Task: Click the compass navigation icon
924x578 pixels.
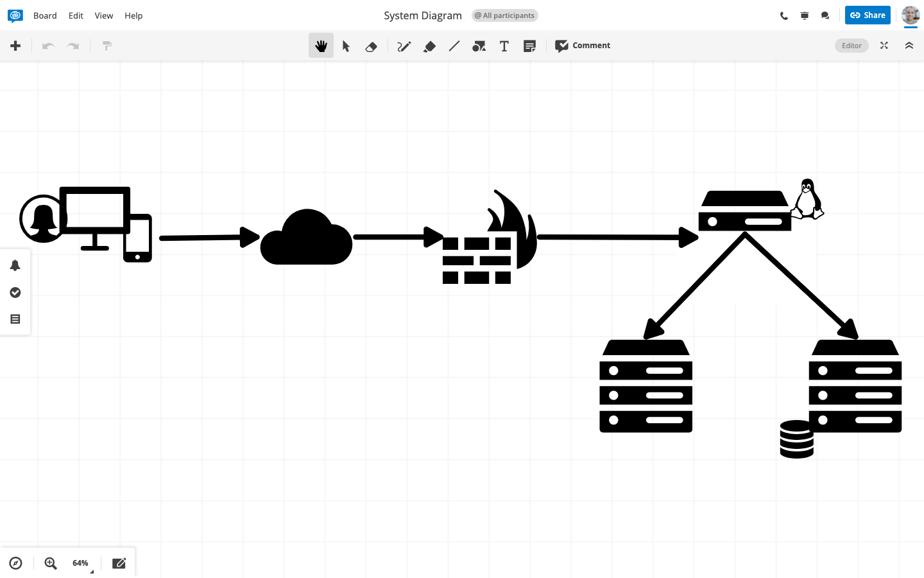Action: click(x=16, y=563)
